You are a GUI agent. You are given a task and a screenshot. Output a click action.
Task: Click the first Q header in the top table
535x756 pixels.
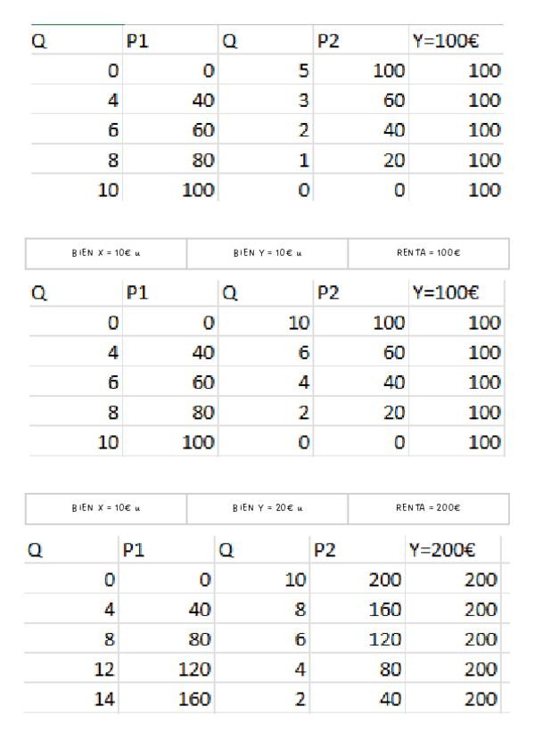pos(77,41)
